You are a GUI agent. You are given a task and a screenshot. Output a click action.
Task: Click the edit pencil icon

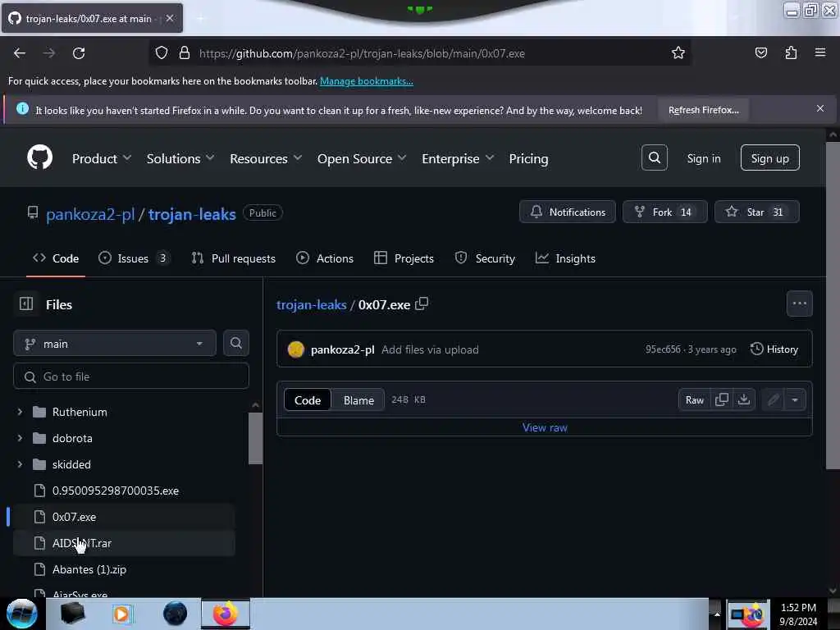[773, 399]
